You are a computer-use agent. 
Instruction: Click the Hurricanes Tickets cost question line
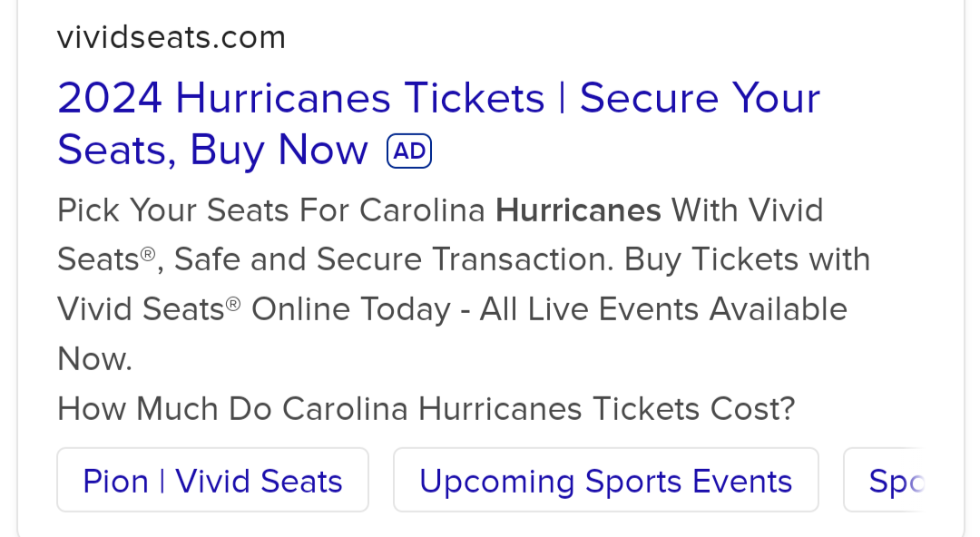[x=426, y=409]
